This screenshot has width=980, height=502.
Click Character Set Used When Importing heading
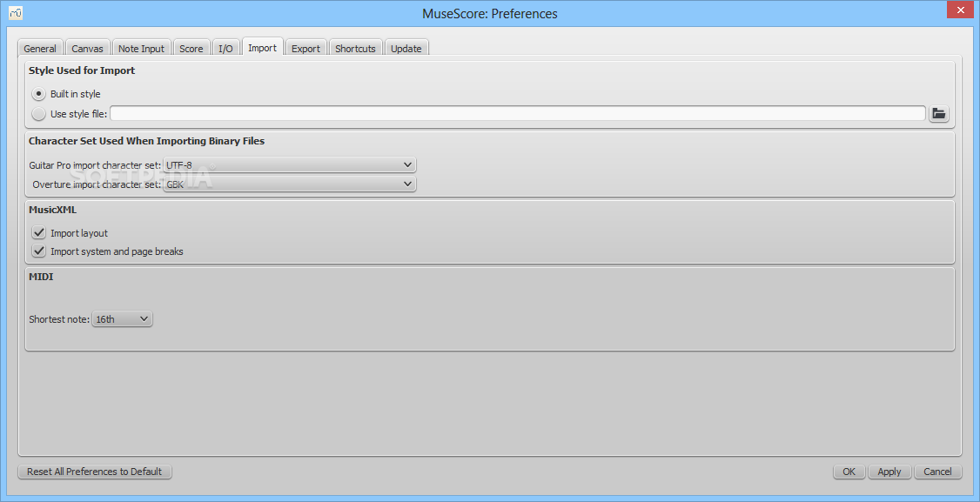146,141
